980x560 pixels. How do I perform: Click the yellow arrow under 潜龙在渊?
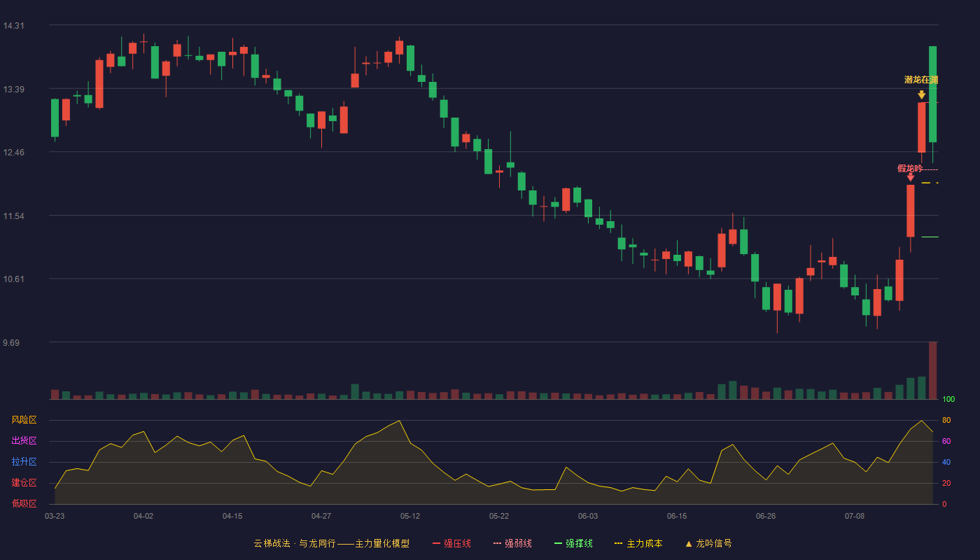[x=922, y=94]
